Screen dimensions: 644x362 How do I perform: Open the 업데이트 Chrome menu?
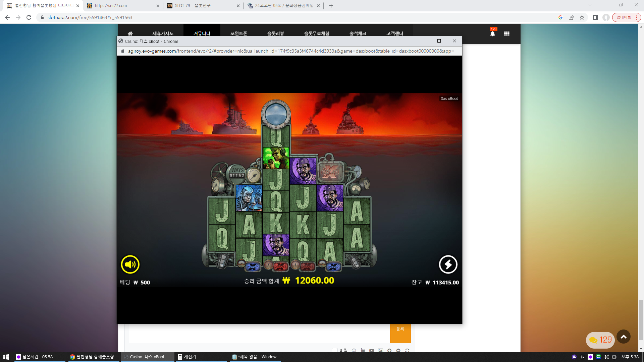tap(627, 17)
